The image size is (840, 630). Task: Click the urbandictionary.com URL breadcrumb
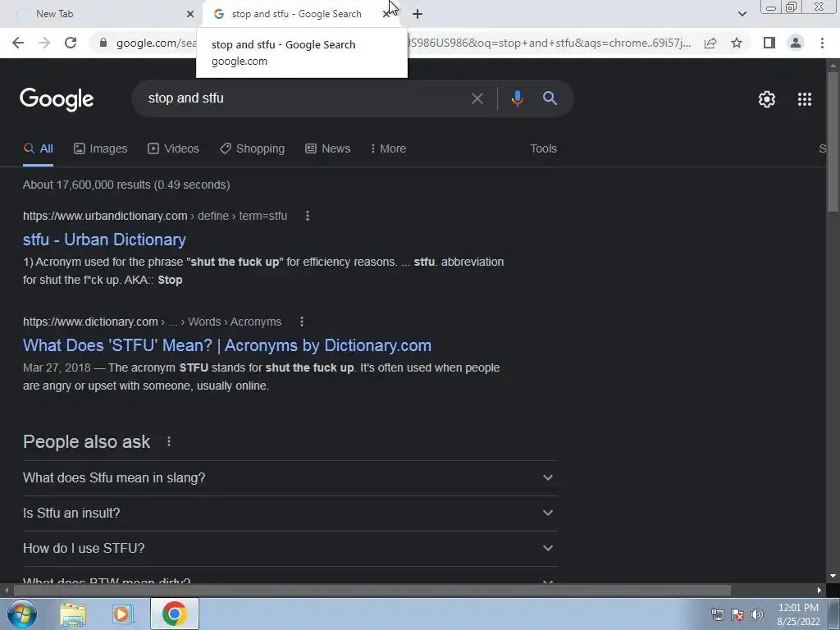(x=155, y=216)
